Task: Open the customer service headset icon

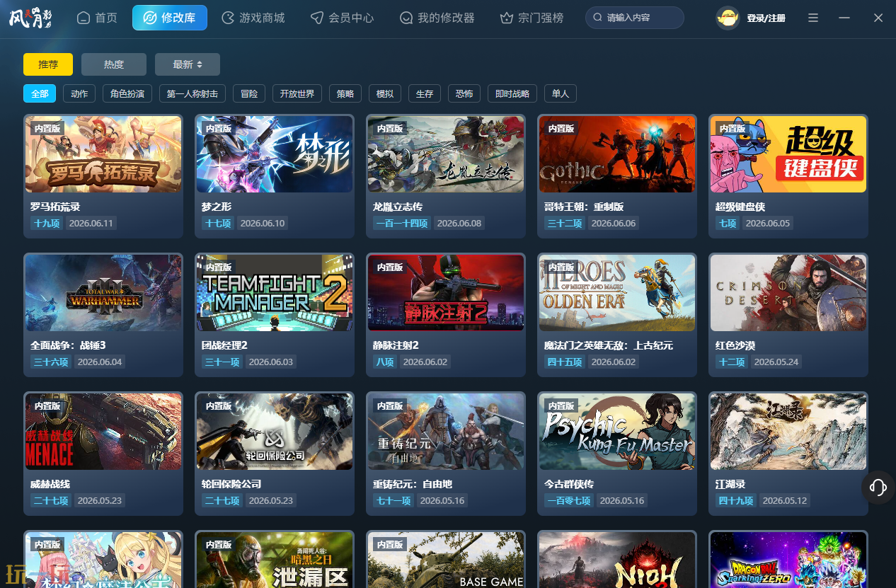Action: click(878, 488)
